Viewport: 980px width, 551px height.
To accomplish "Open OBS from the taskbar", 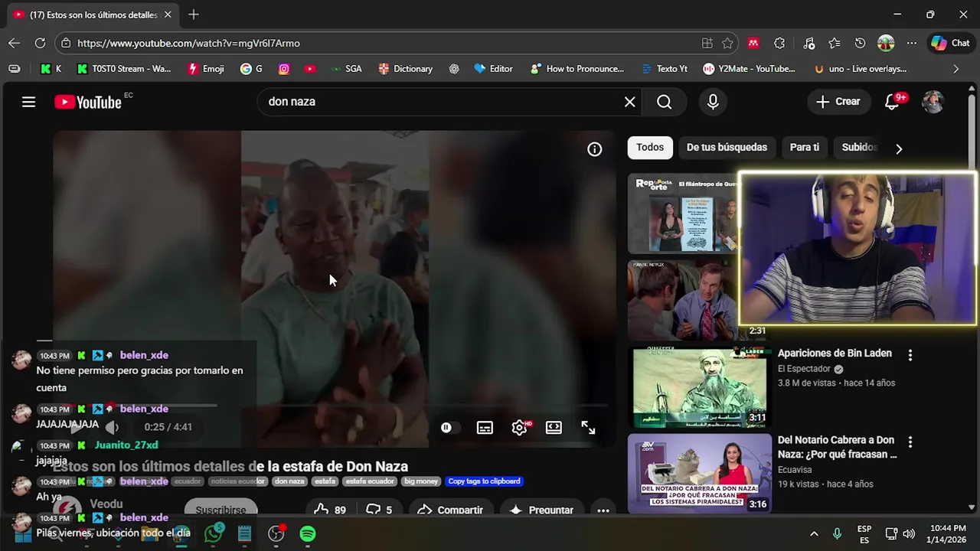I will point(276,533).
